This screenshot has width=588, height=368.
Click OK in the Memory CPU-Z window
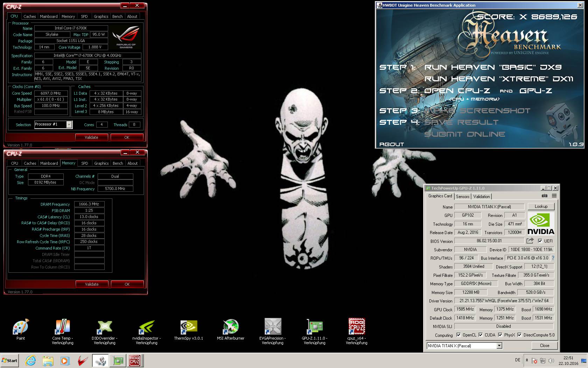click(x=127, y=284)
